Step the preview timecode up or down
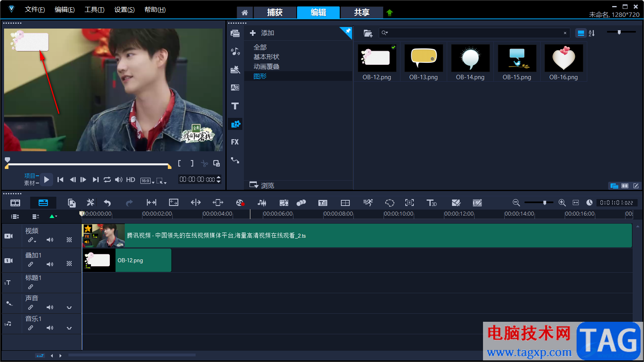The image size is (644, 362). point(219,179)
